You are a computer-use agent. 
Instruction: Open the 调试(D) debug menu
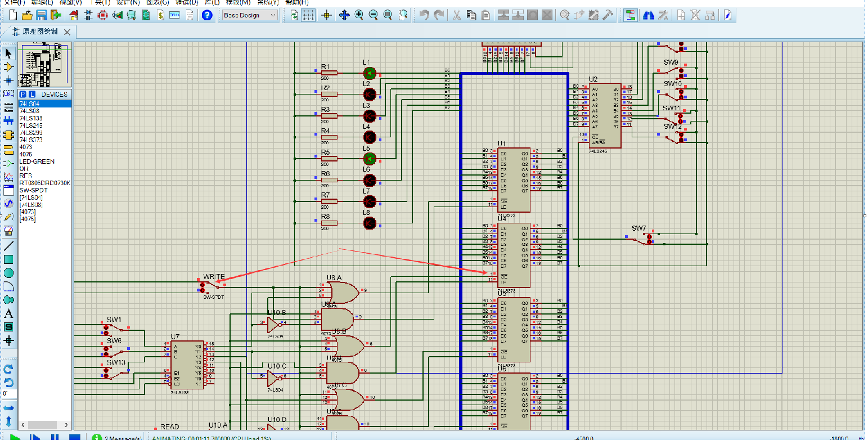point(186,2)
